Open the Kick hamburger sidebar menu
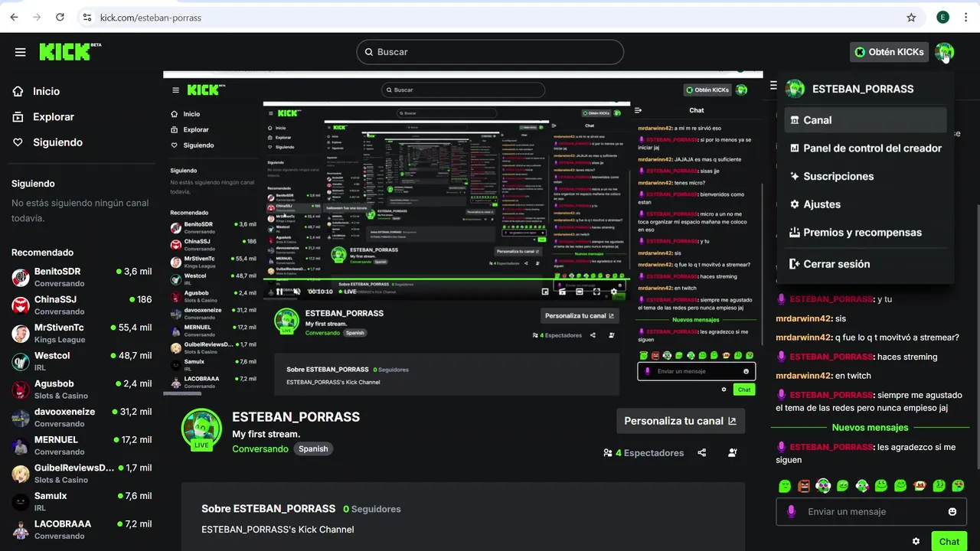 pyautogui.click(x=21, y=52)
